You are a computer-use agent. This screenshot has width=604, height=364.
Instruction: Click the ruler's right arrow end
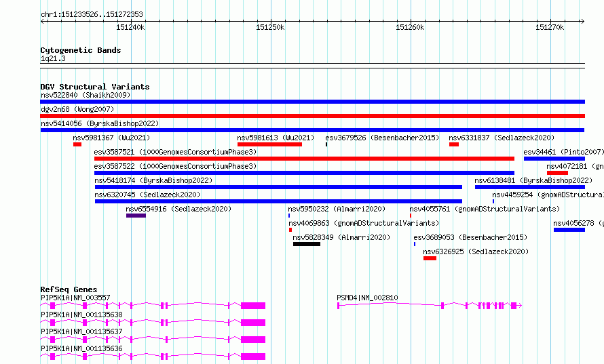[582, 21]
